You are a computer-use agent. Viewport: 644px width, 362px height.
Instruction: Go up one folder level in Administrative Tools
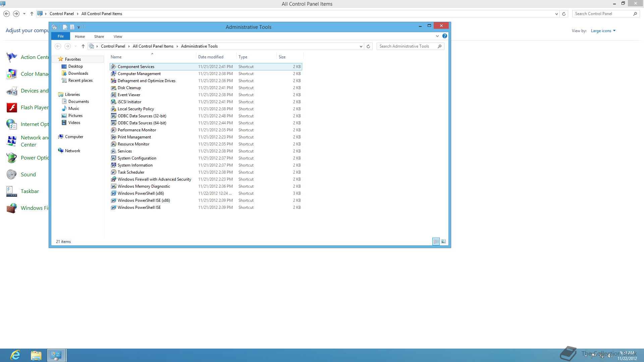(83, 46)
